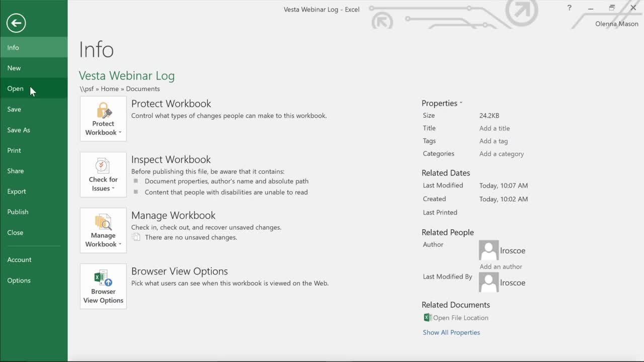This screenshot has height=362, width=644.
Task: Click the lroscoe Author name
Action: [x=513, y=250]
